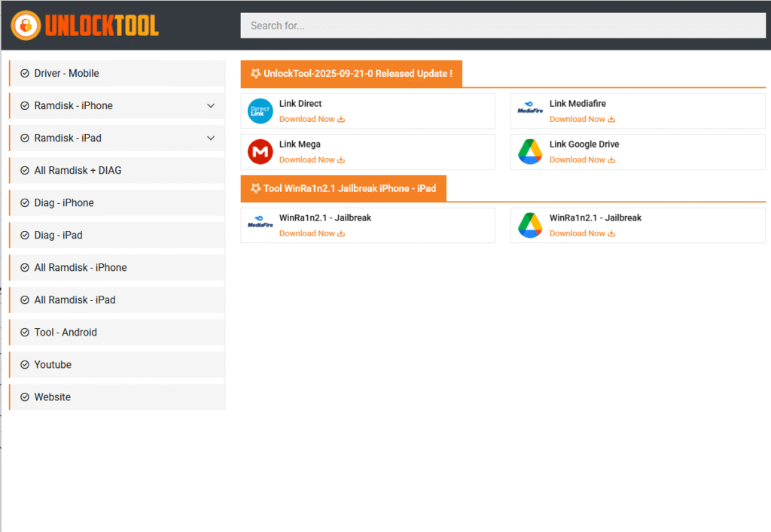Focus the Search for... input field

tap(502, 26)
